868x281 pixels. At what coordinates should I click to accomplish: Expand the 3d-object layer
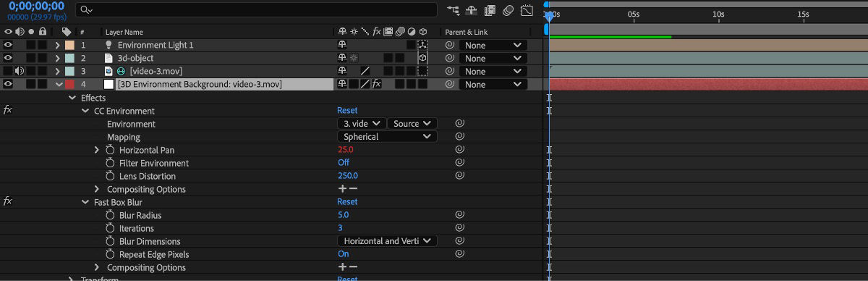(58, 58)
